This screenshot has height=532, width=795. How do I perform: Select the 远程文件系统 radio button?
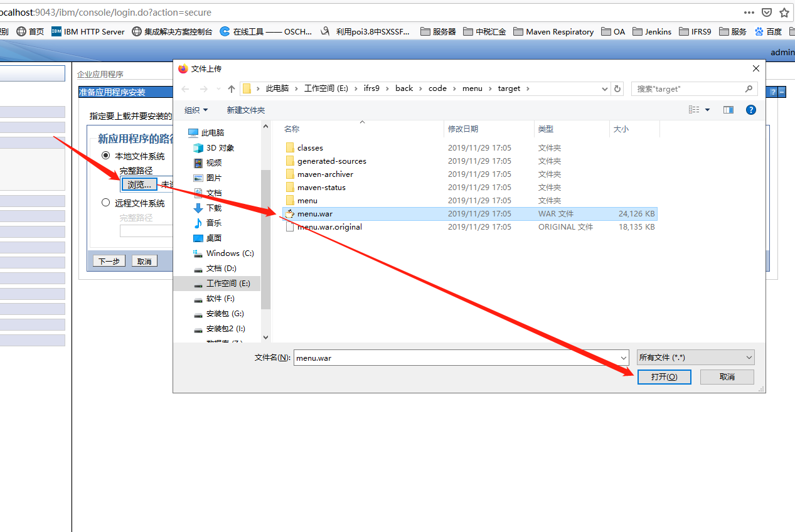click(105, 202)
